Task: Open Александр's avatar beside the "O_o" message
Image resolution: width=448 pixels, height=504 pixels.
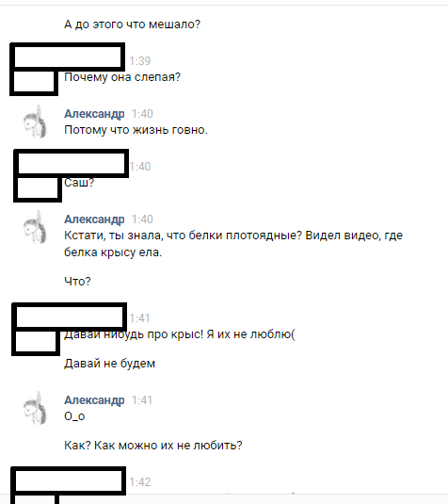Action: coord(35,408)
